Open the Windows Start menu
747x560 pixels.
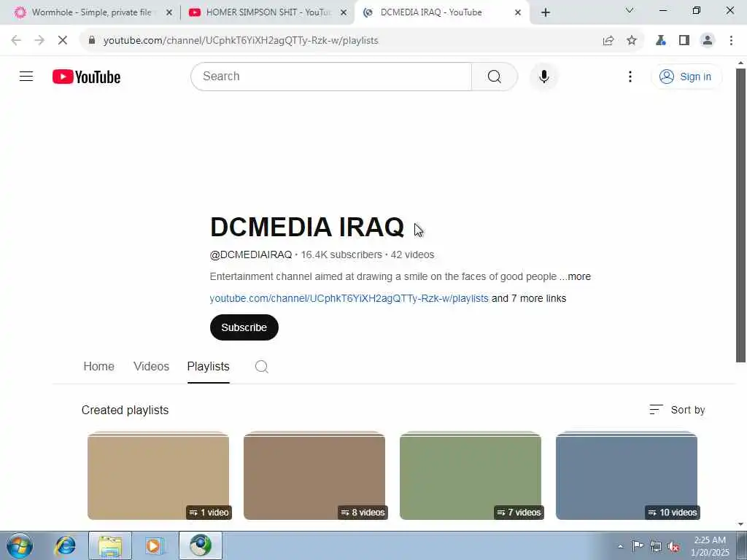click(x=20, y=545)
